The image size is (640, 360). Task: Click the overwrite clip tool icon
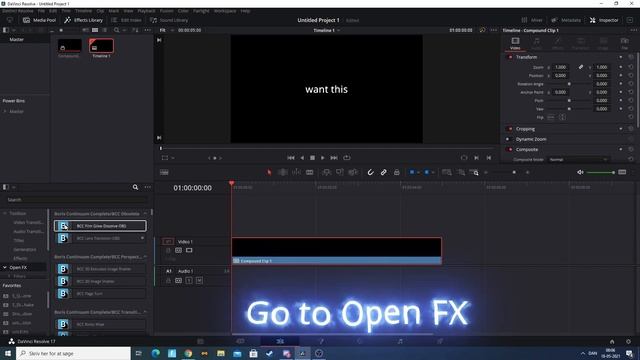(340, 172)
